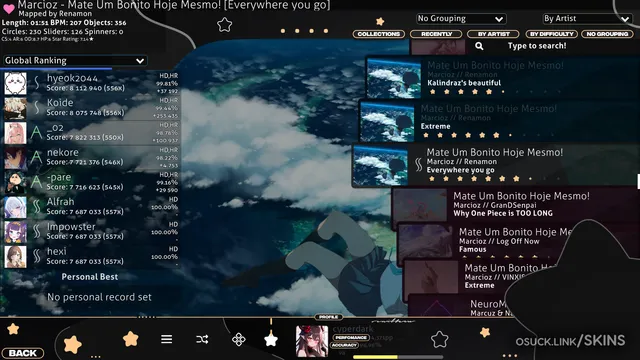Click _02's score 7 822 313 row
This screenshot has width=640, height=360.
(91, 133)
